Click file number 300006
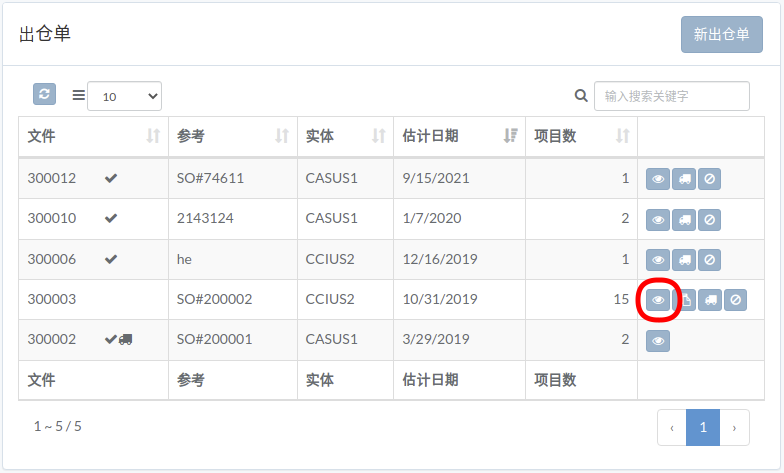Viewport: 784px width, 473px height. [52, 260]
